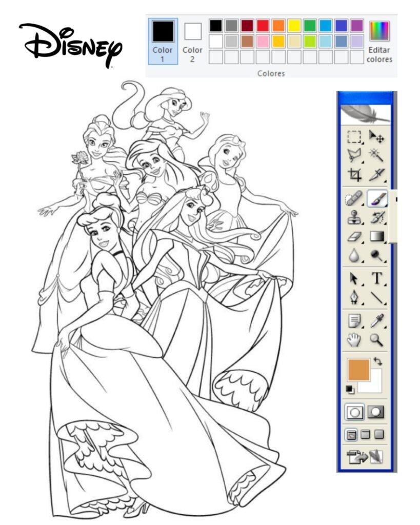Select the Hand tool
Image resolution: width=420 pixels, height=525 pixels.
click(354, 340)
